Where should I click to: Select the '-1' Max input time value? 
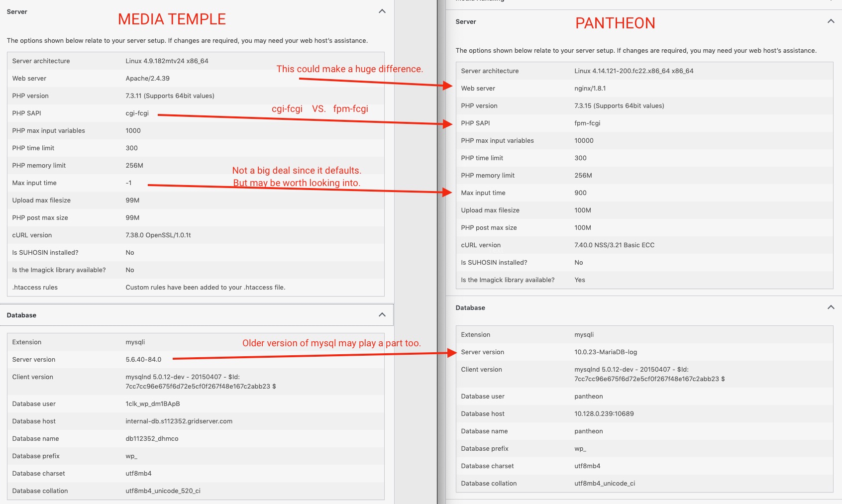point(128,183)
